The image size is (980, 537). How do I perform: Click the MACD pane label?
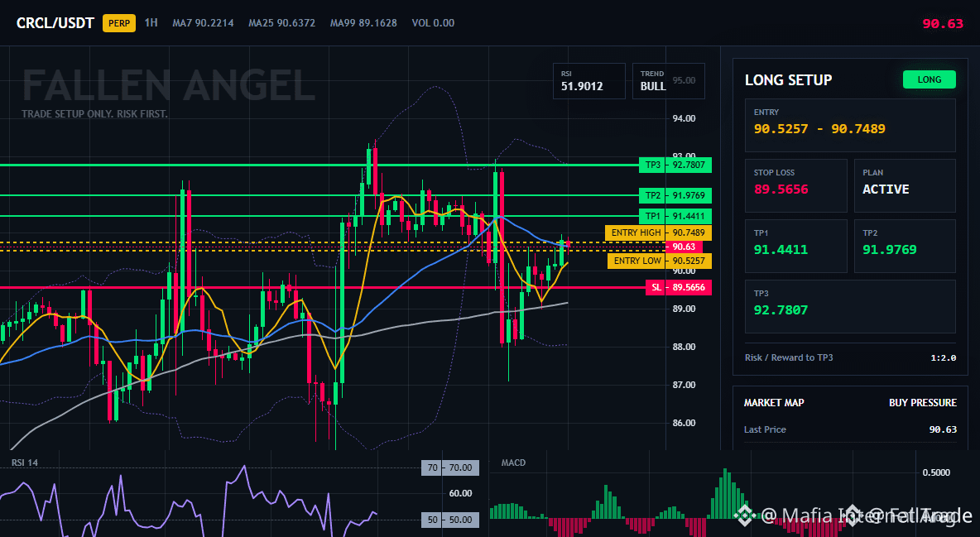(x=513, y=463)
